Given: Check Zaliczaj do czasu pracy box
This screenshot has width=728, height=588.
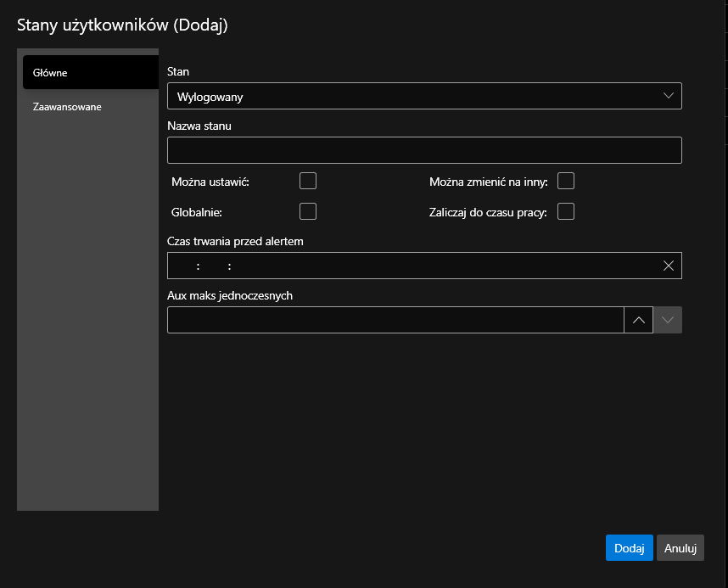Looking at the screenshot, I should click(566, 211).
